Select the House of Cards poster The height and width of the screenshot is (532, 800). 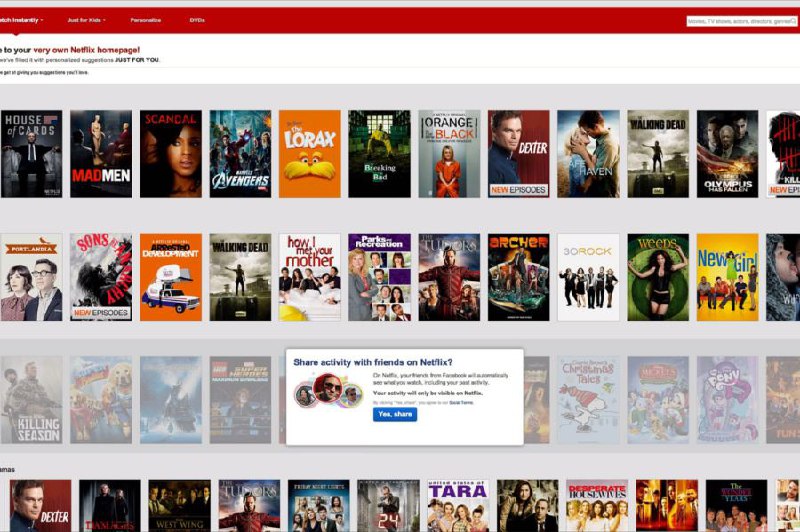pyautogui.click(x=31, y=153)
